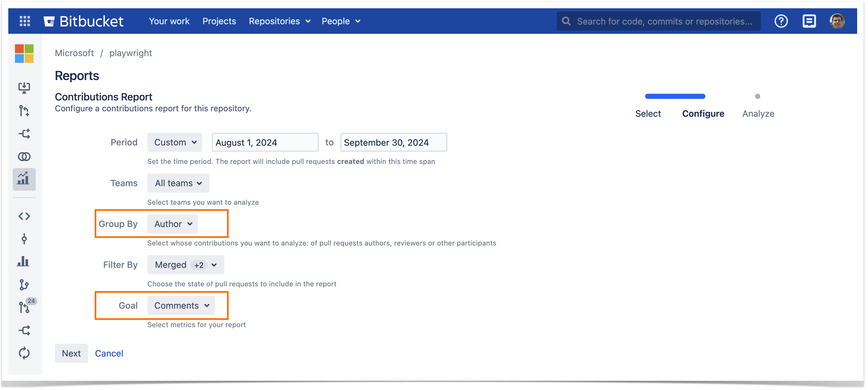The height and width of the screenshot is (390, 868).
Task: Click the Source Code icon in sidebar
Action: pos(24,216)
